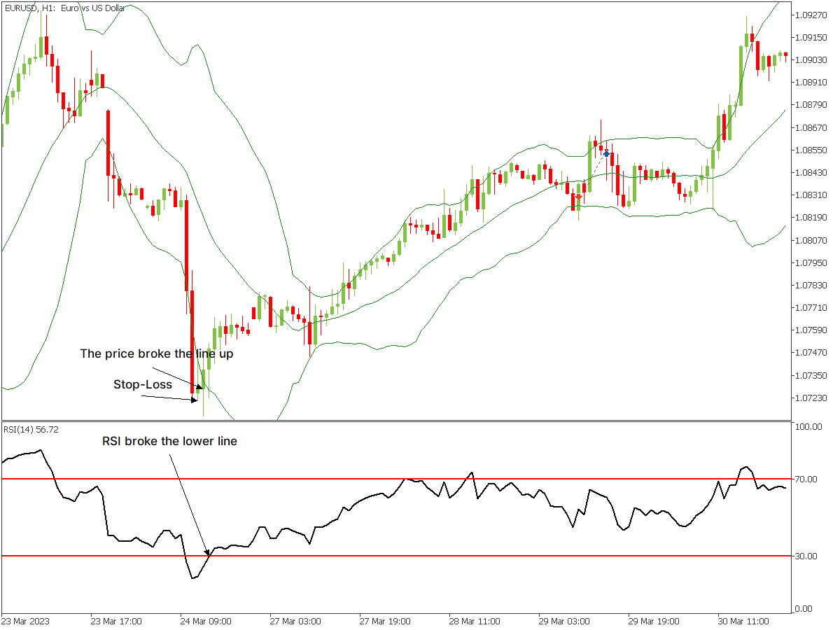Click the red trade arrow marker on chart
The width and height of the screenshot is (840, 630).
tap(578, 197)
